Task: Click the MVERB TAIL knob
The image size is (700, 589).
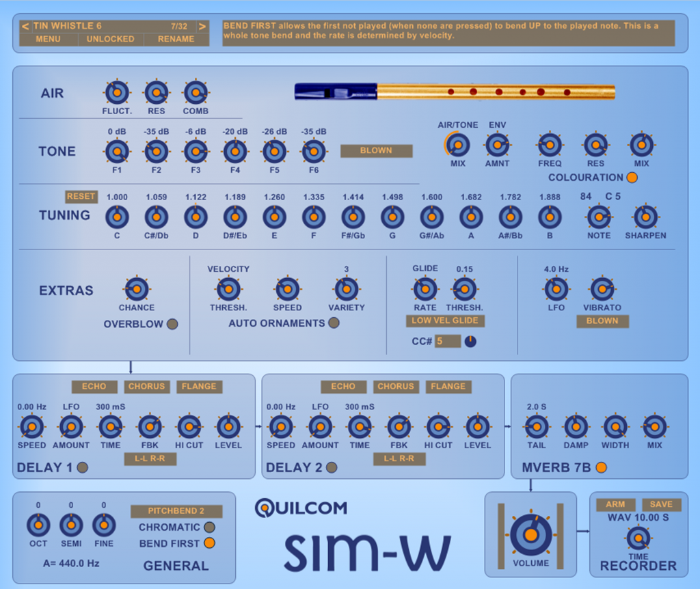Action: 536,427
